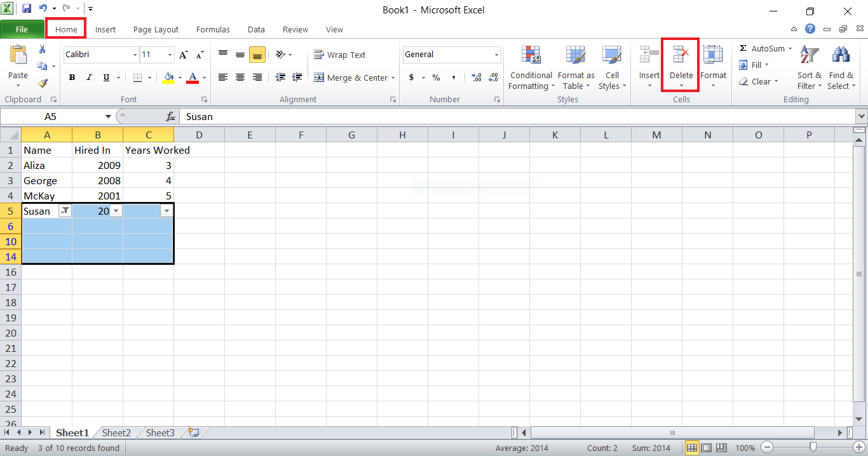This screenshot has height=456, width=868.
Task: Select the Format Painter brush icon
Action: [x=42, y=83]
